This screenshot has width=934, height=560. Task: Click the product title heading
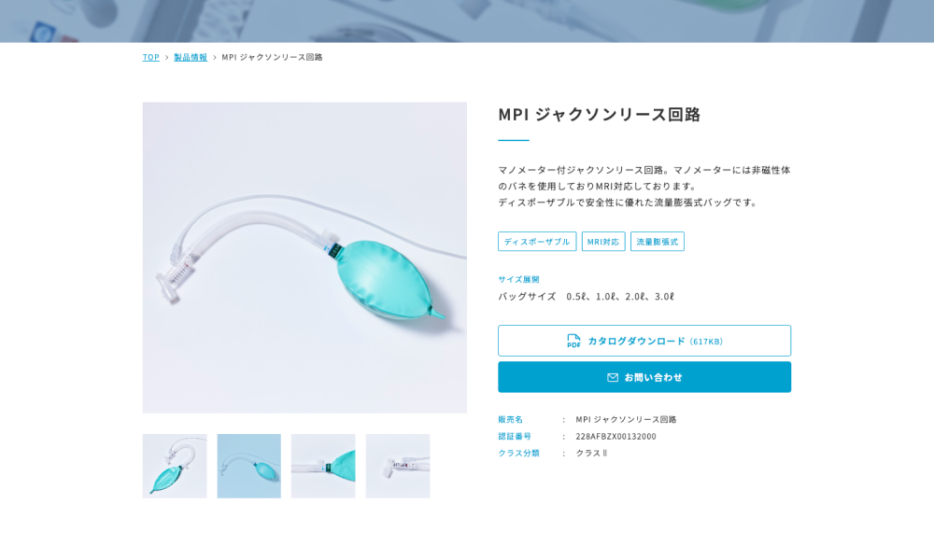(x=600, y=114)
